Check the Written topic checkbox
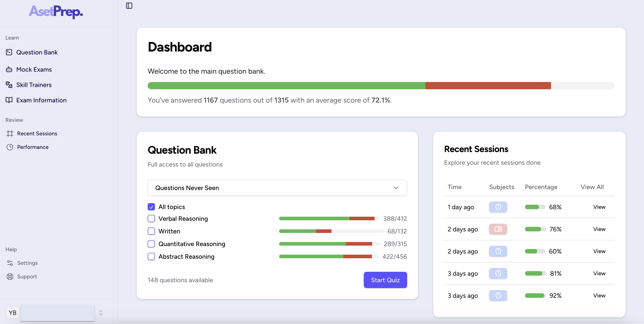 (151, 231)
